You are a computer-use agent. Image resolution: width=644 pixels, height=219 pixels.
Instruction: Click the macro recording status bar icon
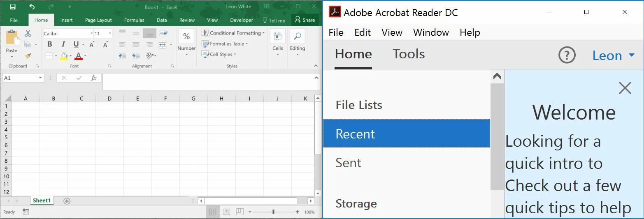26,212
